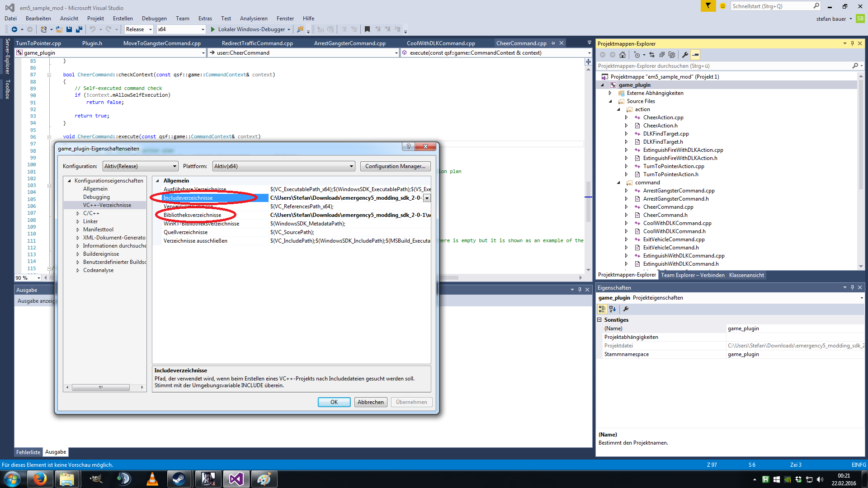Click the Save icon in main toolbar
Image resolution: width=868 pixels, height=488 pixels.
(69, 29)
